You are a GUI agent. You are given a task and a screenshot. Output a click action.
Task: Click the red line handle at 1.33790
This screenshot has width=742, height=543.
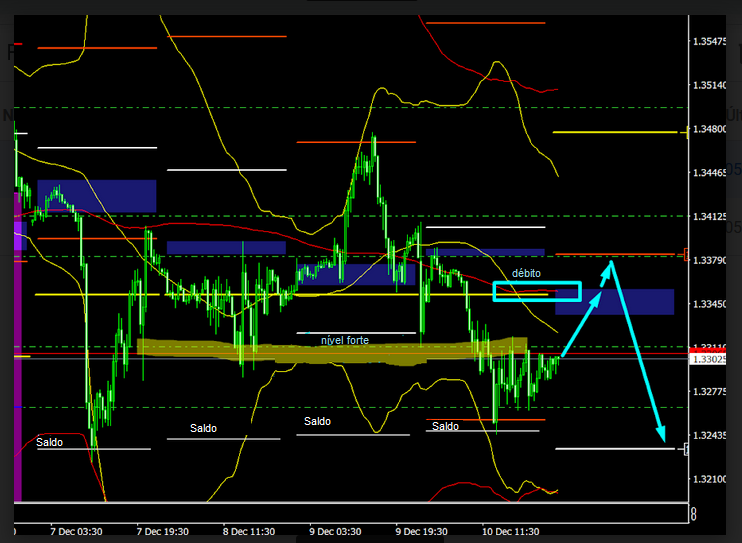(686, 254)
